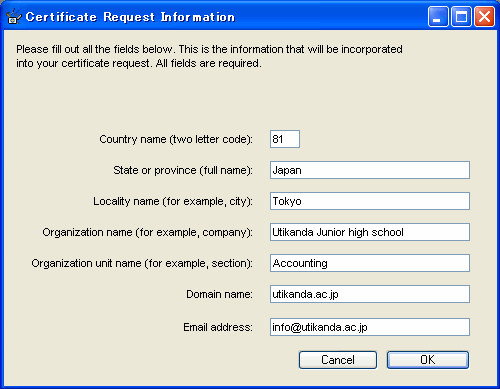Viewport: 500px width, 389px height.
Task: Click the Country name field containing 81
Action: [285, 139]
